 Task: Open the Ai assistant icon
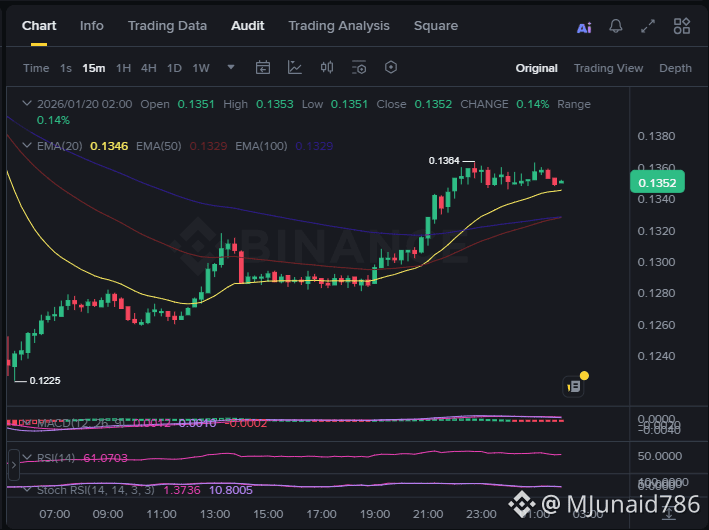click(x=584, y=28)
